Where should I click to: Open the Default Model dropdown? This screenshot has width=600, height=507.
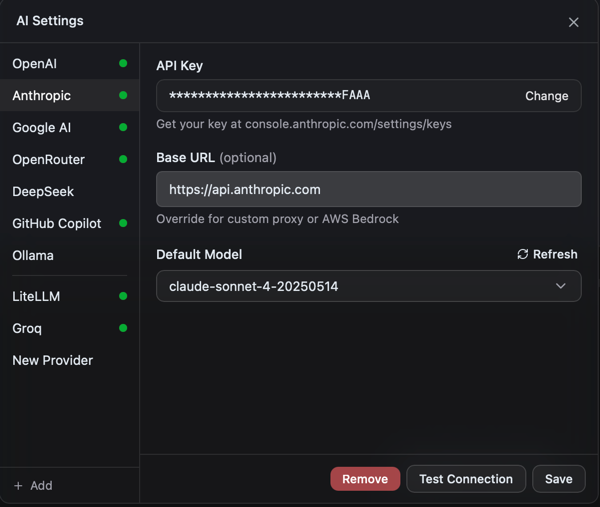(369, 286)
